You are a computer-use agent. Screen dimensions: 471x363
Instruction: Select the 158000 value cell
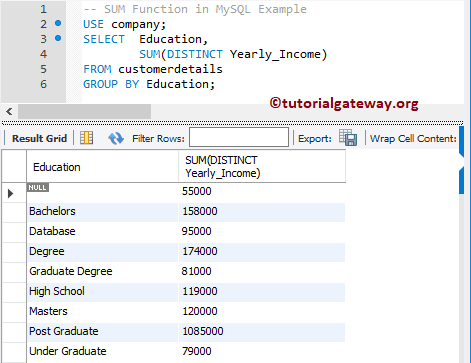(262, 212)
